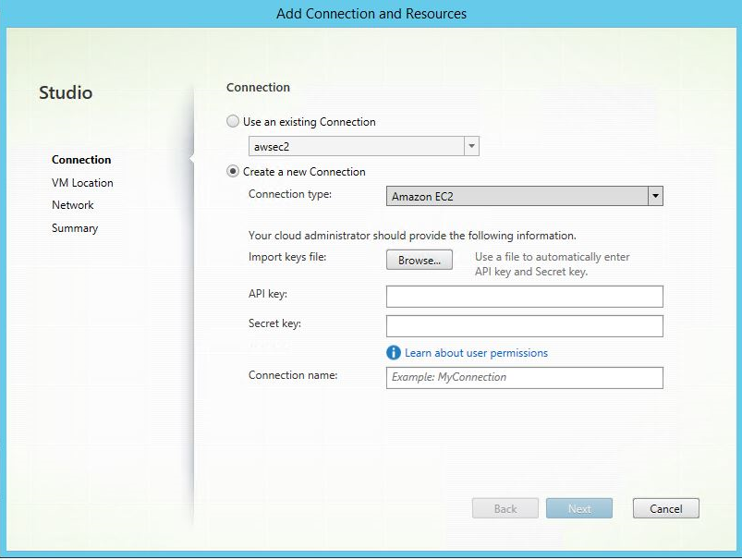This screenshot has height=560, width=742.
Task: Switch to the Network step
Action: click(73, 205)
